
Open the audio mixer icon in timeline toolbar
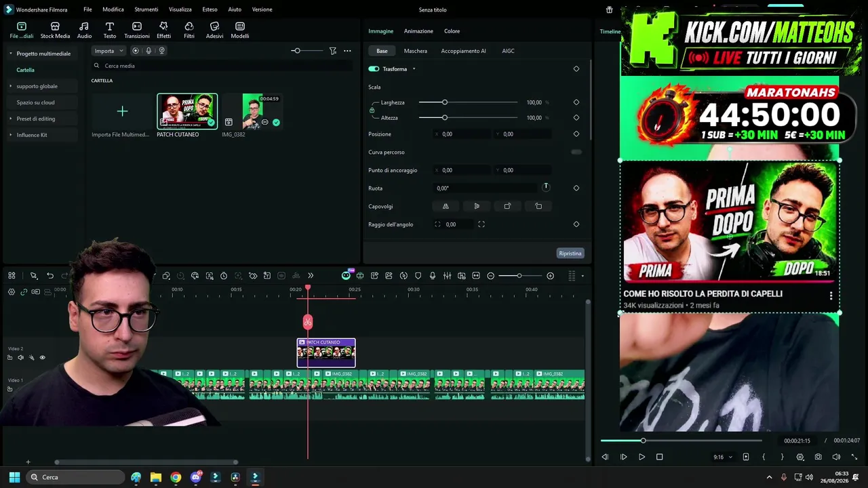447,276
